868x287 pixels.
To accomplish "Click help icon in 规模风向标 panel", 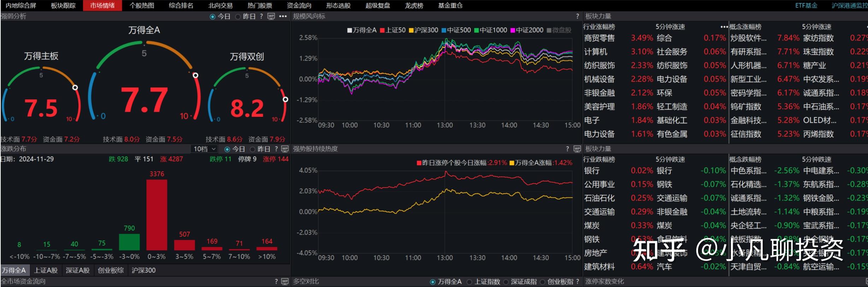I will pyautogui.click(x=578, y=16).
